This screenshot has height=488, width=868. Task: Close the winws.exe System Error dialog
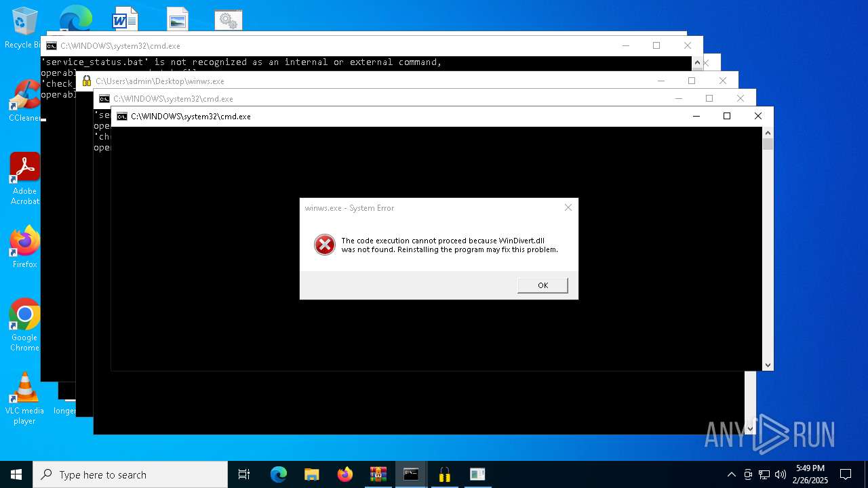(568, 207)
